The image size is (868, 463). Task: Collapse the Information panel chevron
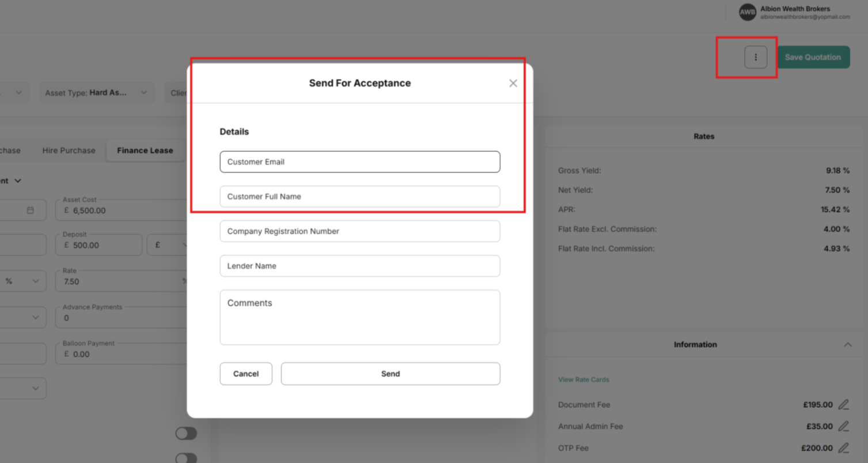[x=847, y=345]
